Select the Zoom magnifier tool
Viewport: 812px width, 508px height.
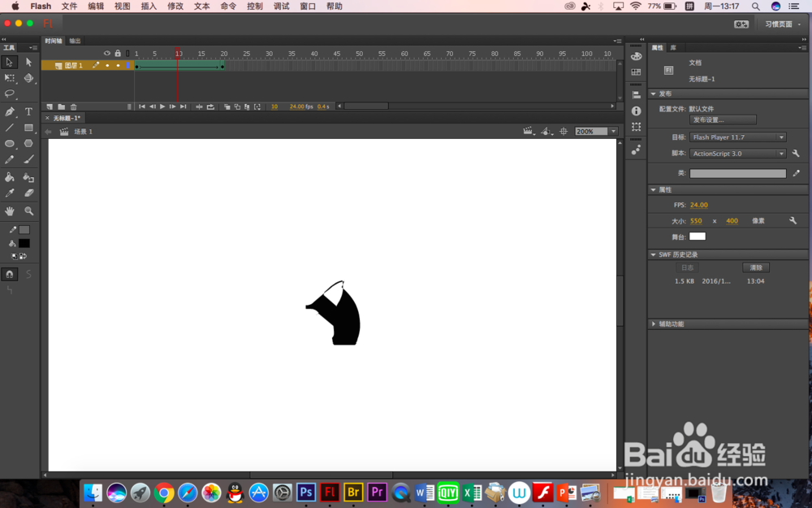click(29, 211)
